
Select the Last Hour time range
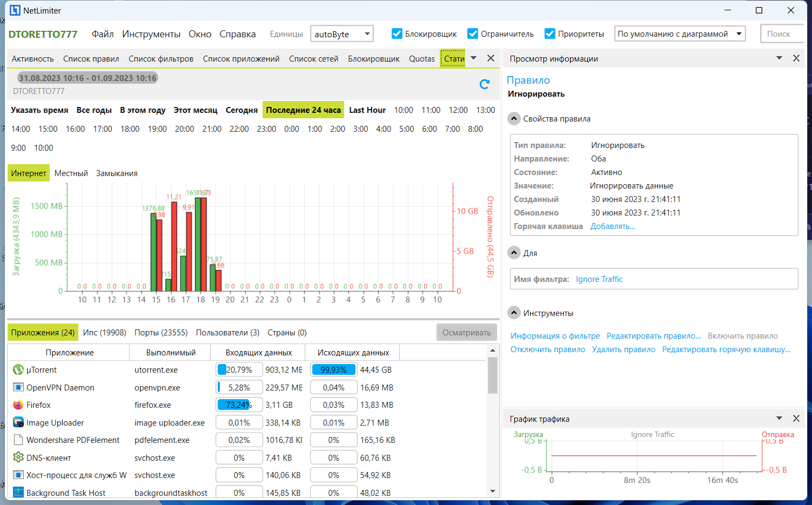point(367,110)
